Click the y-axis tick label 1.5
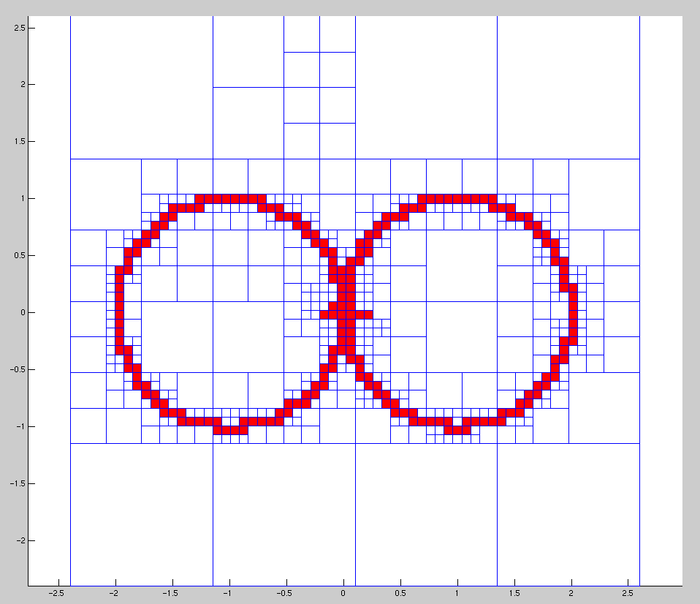This screenshot has width=700, height=604. tap(16, 142)
